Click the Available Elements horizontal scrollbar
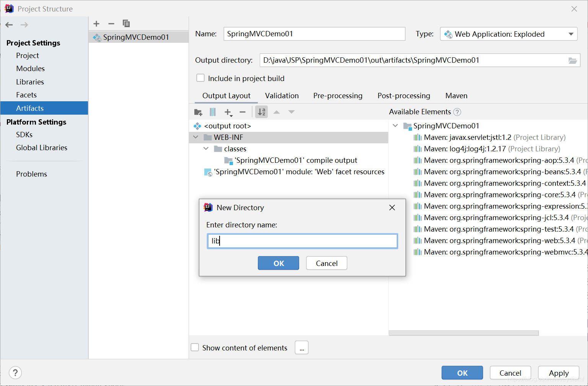Image resolution: width=588 pixels, height=386 pixels. 464,333
